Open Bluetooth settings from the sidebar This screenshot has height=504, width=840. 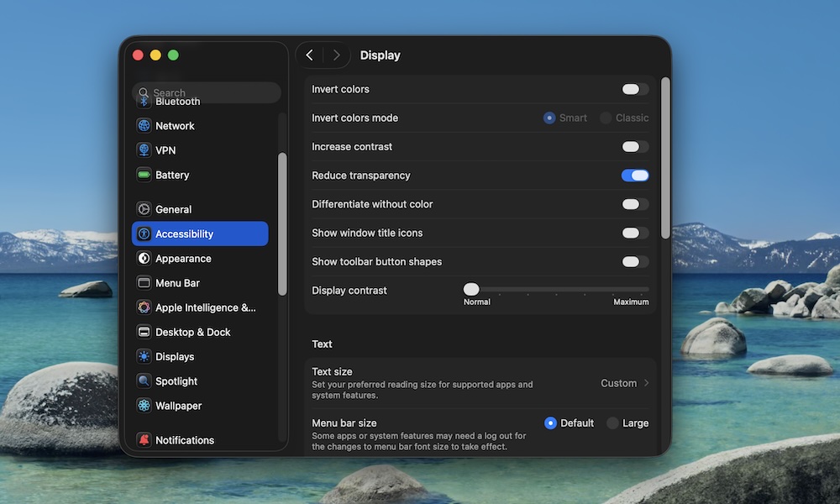177,101
